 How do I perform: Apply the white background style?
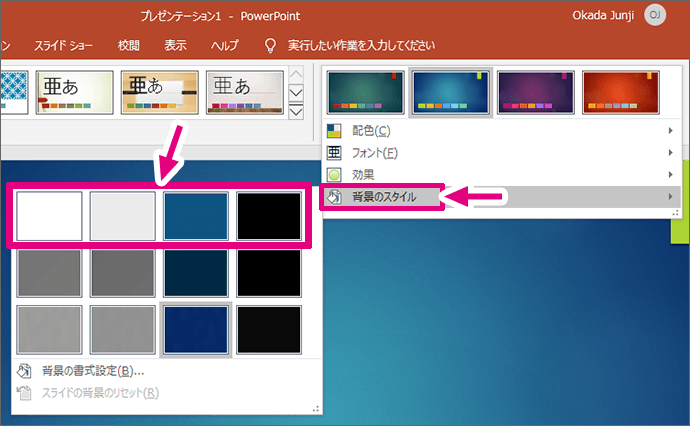[x=49, y=216]
